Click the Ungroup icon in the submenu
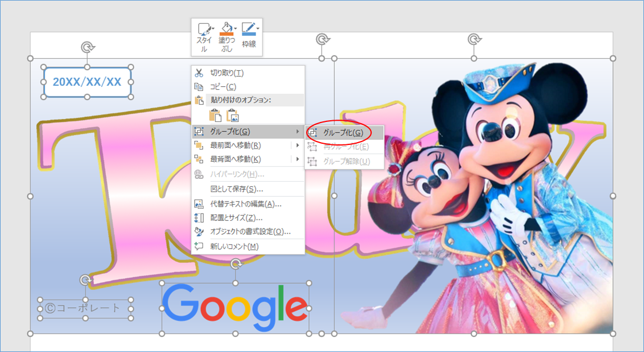Image resolution: width=644 pixels, height=352 pixels. click(x=313, y=162)
